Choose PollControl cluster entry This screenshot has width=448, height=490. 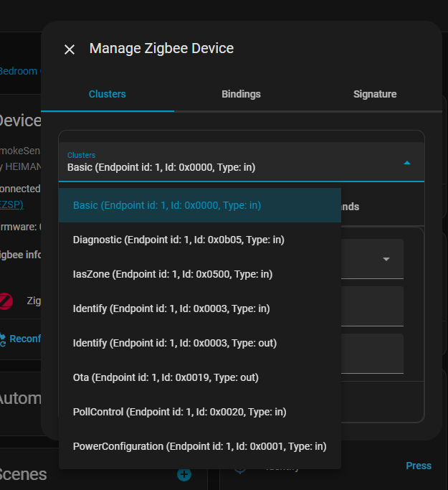[179, 412]
